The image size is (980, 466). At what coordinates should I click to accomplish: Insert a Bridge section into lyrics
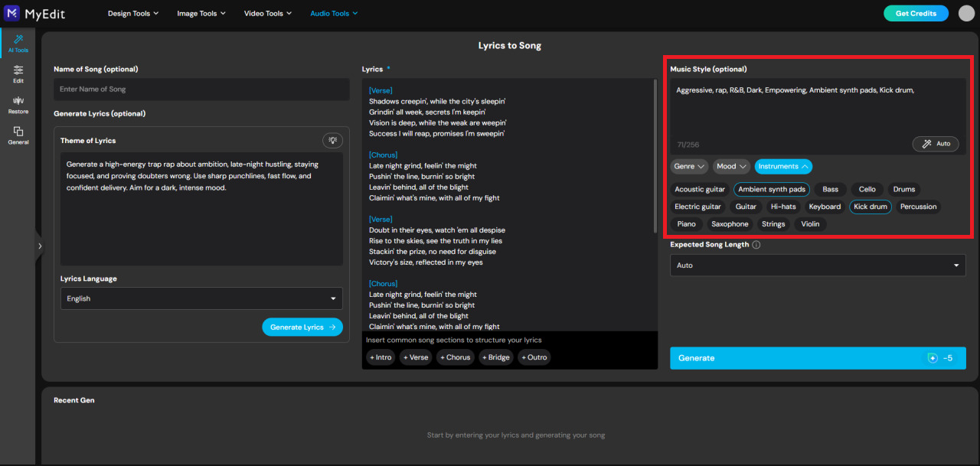coord(496,357)
